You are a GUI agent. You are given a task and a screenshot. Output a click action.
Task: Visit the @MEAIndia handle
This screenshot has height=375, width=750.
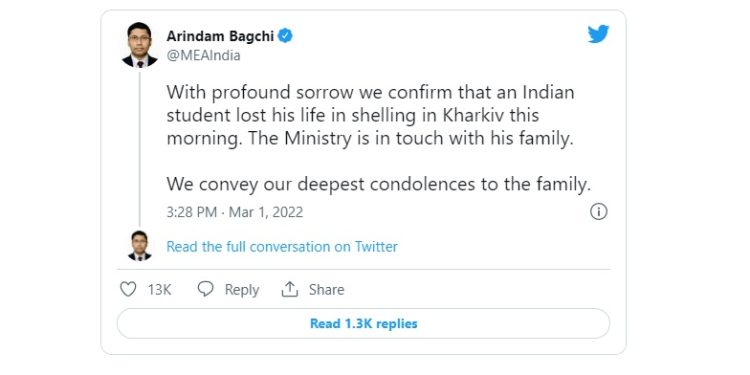pos(203,56)
